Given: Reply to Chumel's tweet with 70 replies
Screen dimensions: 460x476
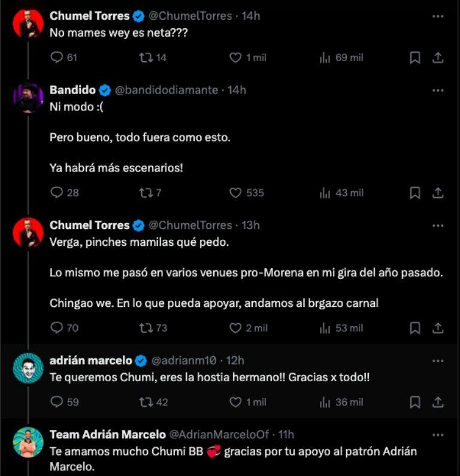Looking at the screenshot, I should pyautogui.click(x=57, y=328).
